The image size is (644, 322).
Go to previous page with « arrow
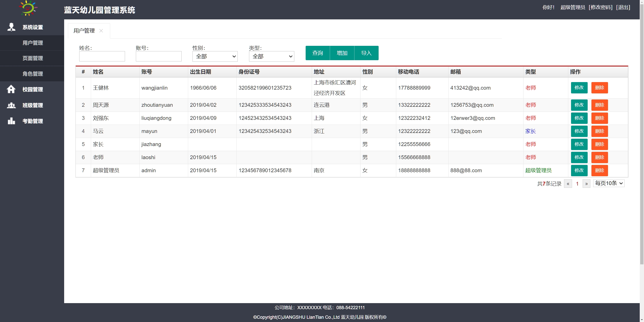point(568,184)
